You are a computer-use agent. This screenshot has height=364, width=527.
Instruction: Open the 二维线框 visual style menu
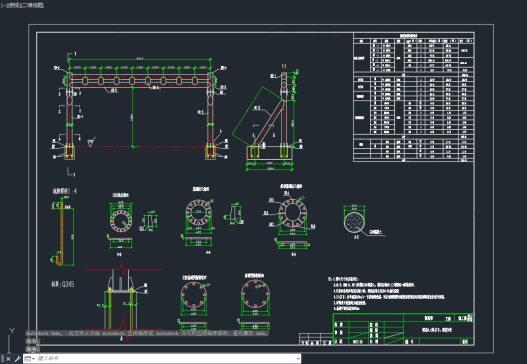pyautogui.click(x=32, y=5)
